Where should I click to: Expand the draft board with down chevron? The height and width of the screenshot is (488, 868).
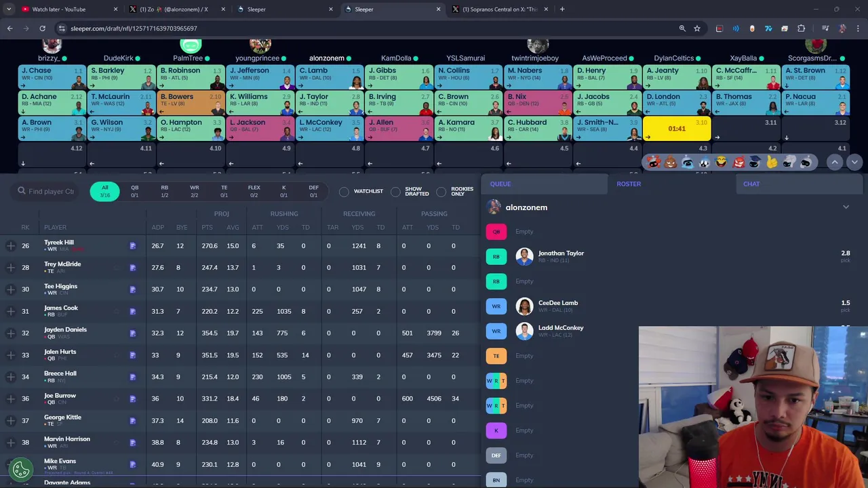click(854, 162)
